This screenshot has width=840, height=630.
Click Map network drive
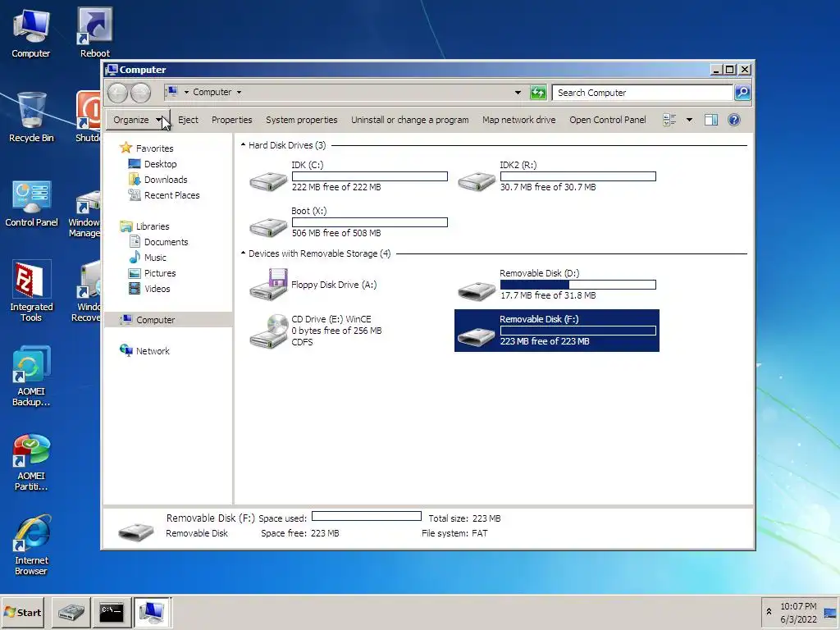click(518, 120)
